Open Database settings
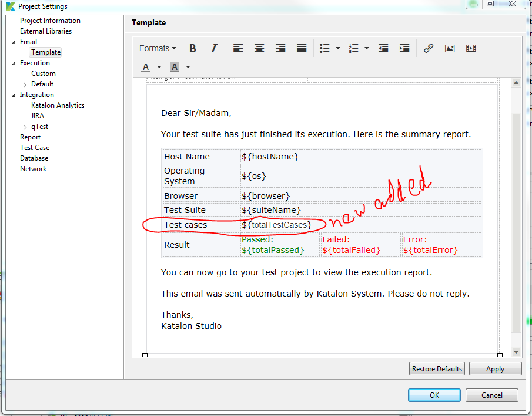Viewport: 532px width, 416px height. pyautogui.click(x=34, y=158)
